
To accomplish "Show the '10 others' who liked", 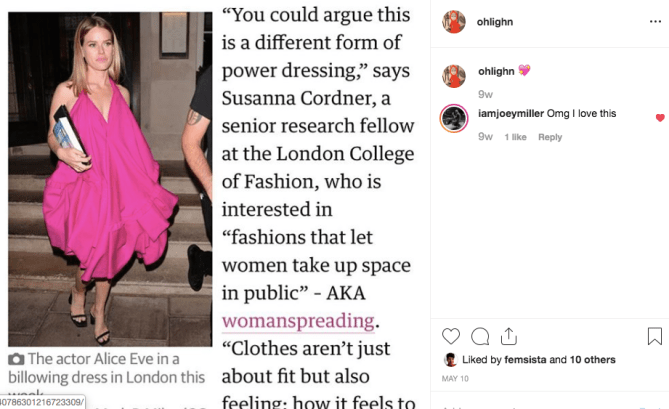I will tap(592, 360).
